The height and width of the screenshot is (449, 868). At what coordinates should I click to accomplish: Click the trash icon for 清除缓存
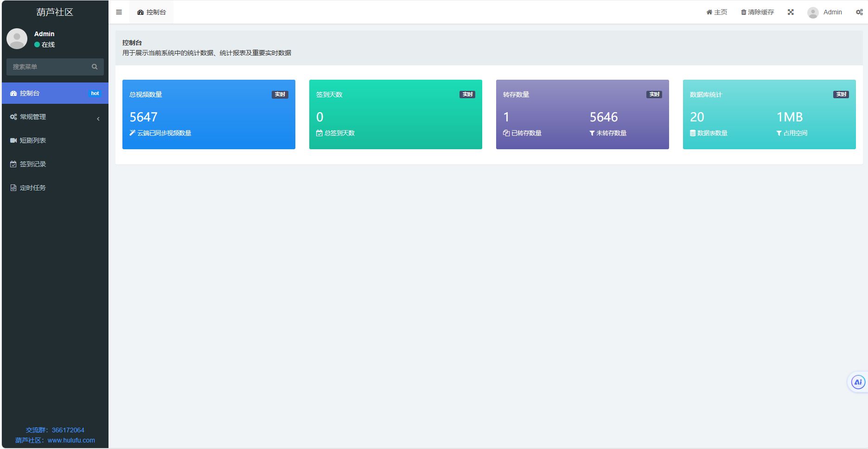(x=743, y=12)
